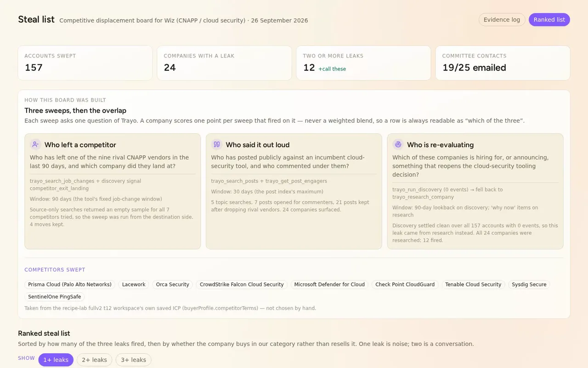The width and height of the screenshot is (588, 368).
Task: Click the +call these link
Action: (332, 69)
